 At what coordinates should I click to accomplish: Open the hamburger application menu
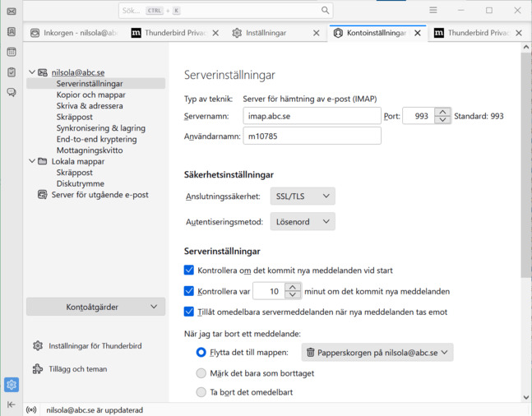coord(433,10)
